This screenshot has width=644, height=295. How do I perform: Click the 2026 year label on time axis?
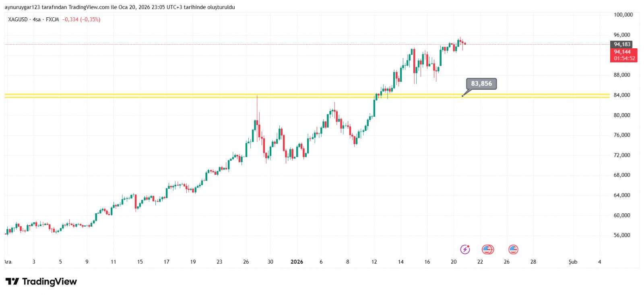pos(297,262)
